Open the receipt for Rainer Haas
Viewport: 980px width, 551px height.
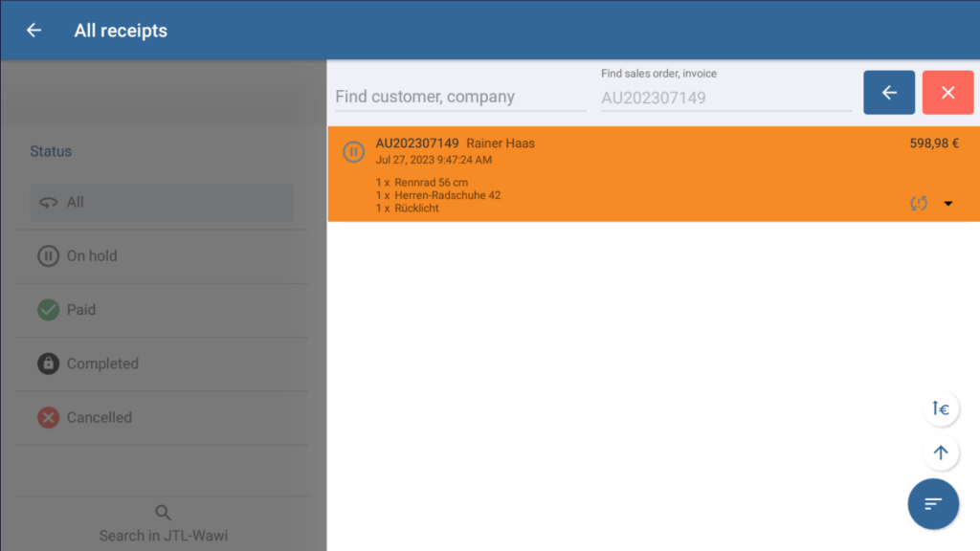coord(501,143)
